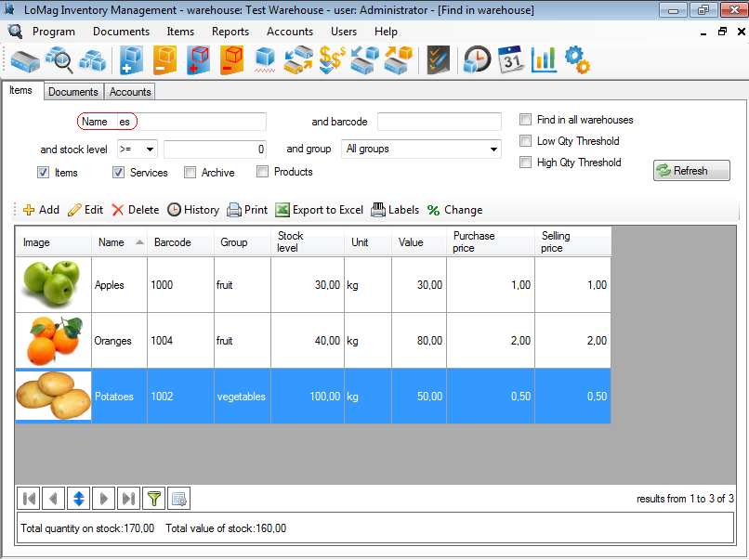
Task: Click the find in warehouse magnifier icon
Action: click(x=59, y=60)
